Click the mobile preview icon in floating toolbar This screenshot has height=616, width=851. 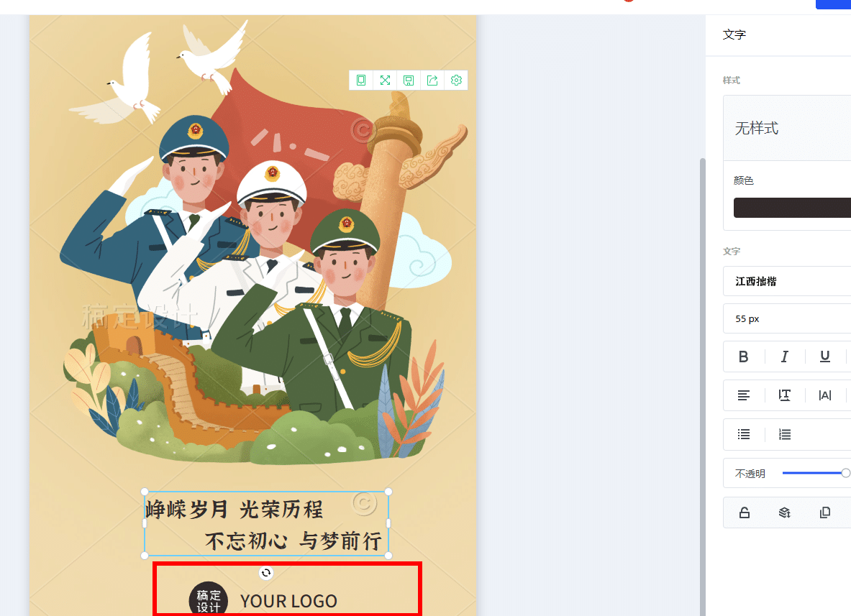[x=361, y=81]
